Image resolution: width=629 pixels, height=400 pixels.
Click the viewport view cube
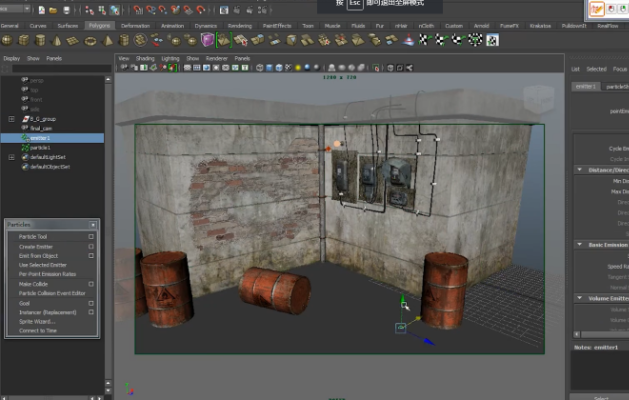click(x=538, y=98)
